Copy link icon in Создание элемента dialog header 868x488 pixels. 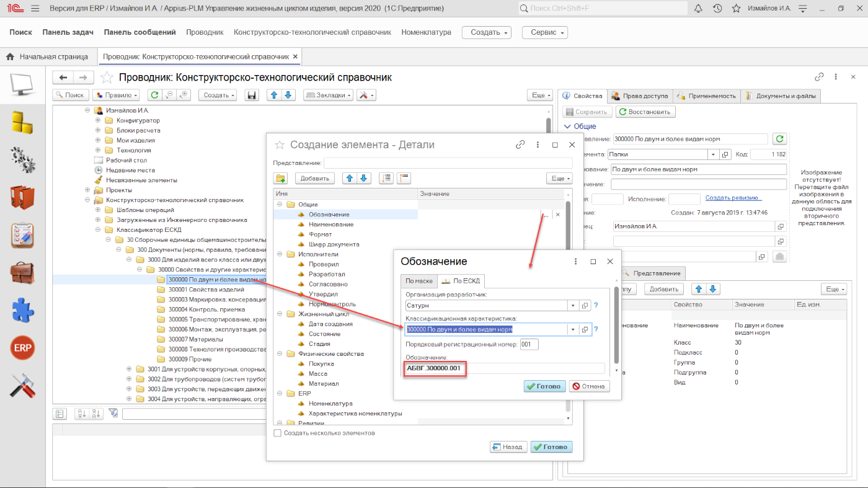tap(520, 144)
